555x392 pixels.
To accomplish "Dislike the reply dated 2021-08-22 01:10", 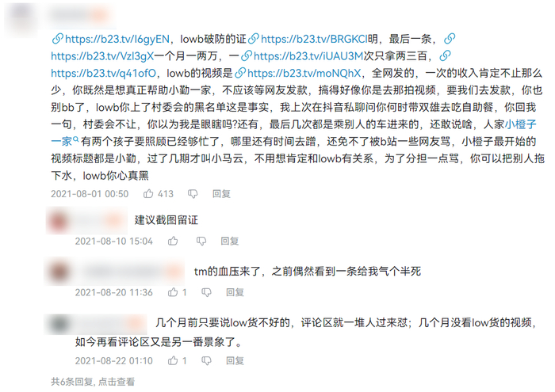I will tap(206, 360).
